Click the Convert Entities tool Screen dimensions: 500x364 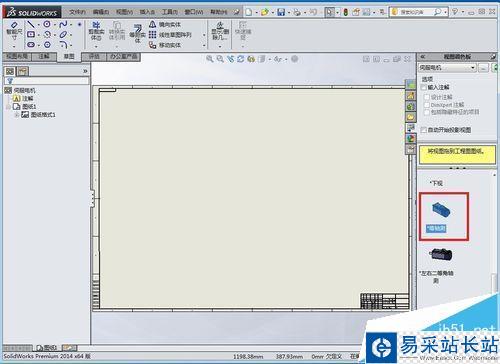[x=117, y=31]
